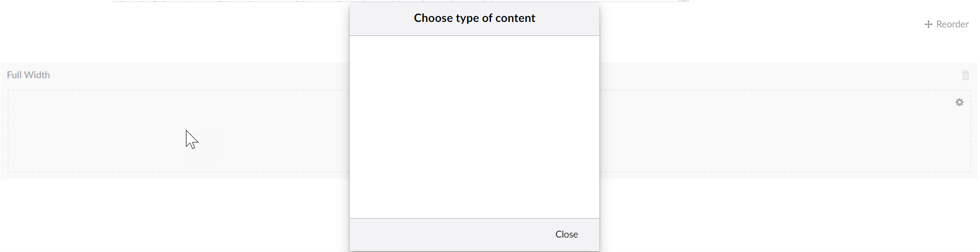This screenshot has height=252, width=980.
Task: Click the Choose type of content heading
Action: [475, 18]
